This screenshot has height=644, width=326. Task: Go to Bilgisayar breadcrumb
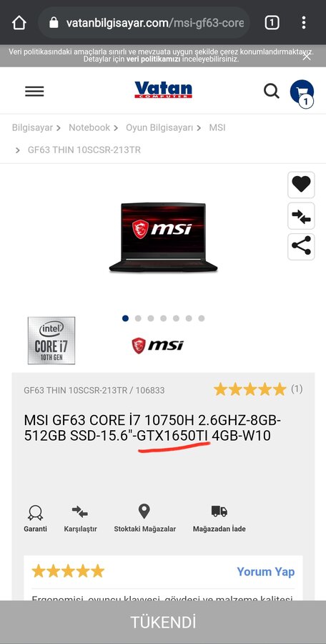coord(32,128)
